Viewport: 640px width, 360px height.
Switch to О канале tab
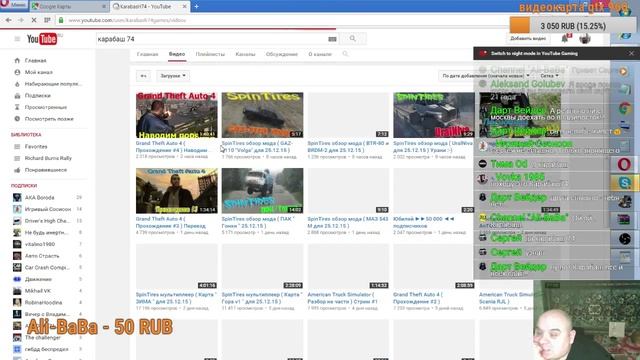click(320, 54)
